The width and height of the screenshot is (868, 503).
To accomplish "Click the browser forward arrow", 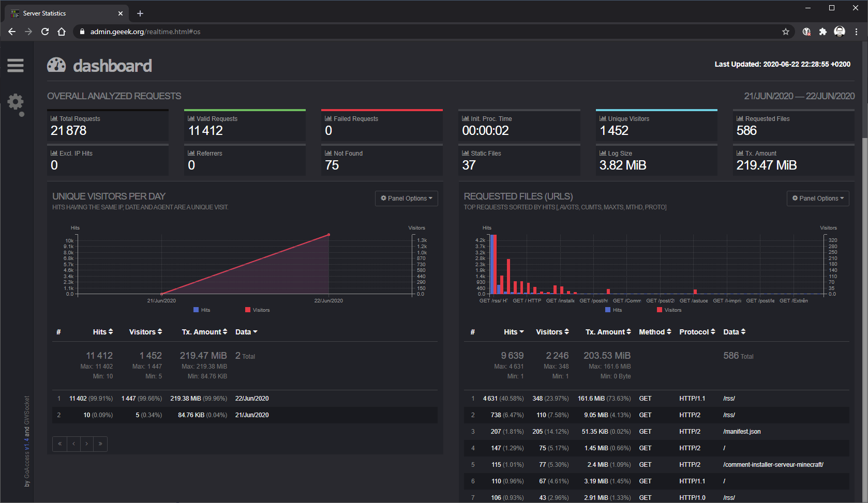I will (28, 32).
